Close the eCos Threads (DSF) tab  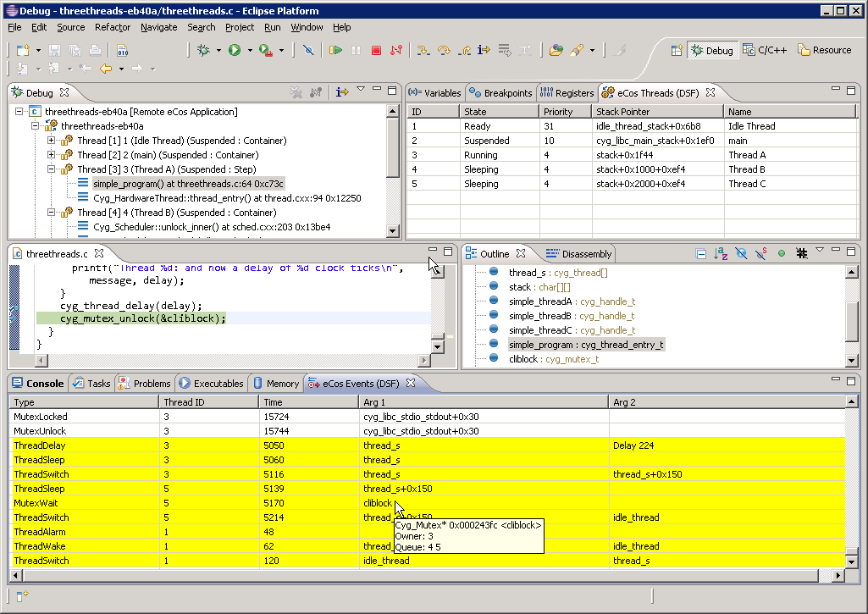[x=710, y=92]
